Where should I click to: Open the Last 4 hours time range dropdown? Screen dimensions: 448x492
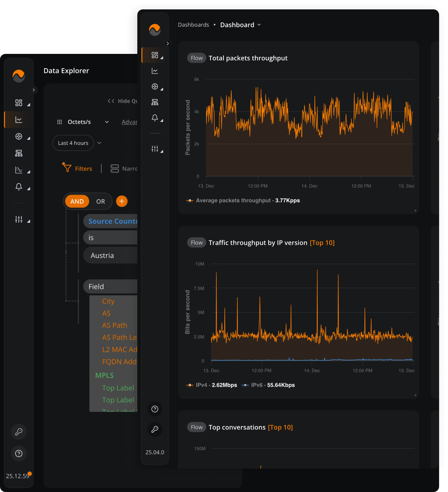(x=73, y=143)
